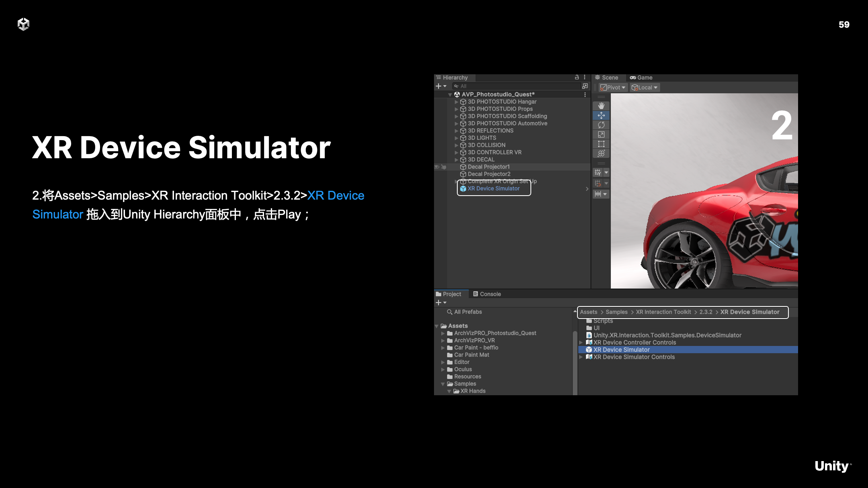Viewport: 868px width, 488px height.
Task: Click the XR Interaction Toolkit breadcrumb
Action: (x=663, y=312)
